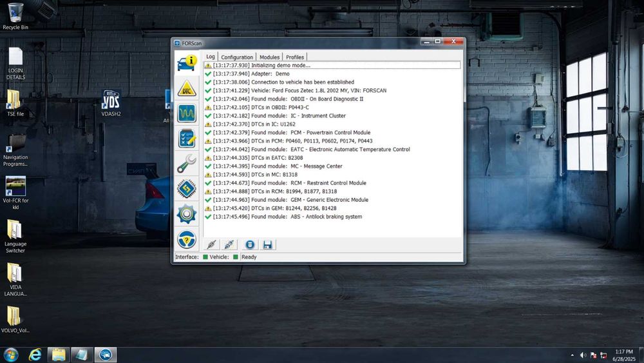The width and height of the screenshot is (644, 363).
Task: Switch to the Configuration tab
Action: [x=237, y=57]
